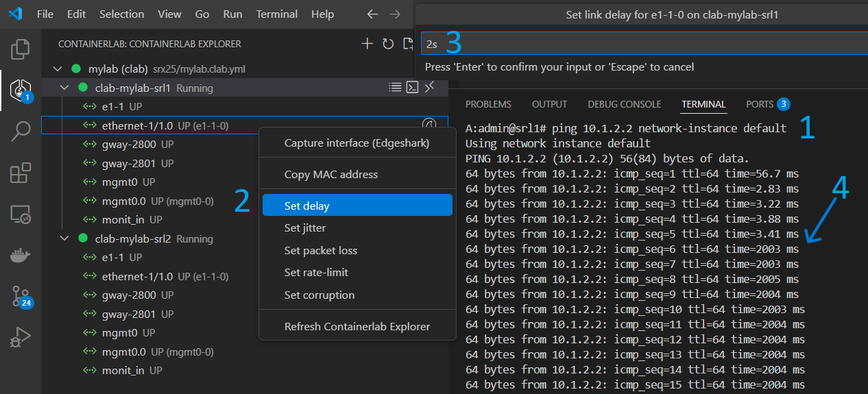Open the Docker view in activity bar
Image resolution: width=868 pixels, height=394 pixels.
tap(21, 256)
